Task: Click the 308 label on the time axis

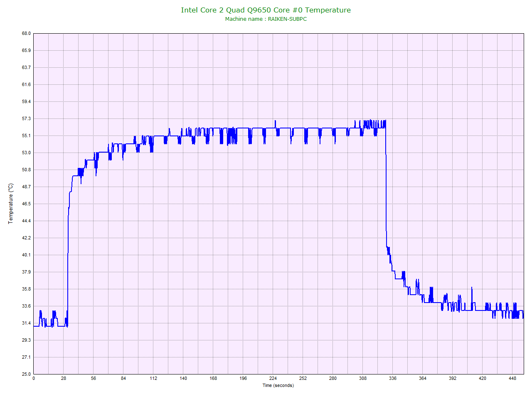Action: tap(363, 378)
